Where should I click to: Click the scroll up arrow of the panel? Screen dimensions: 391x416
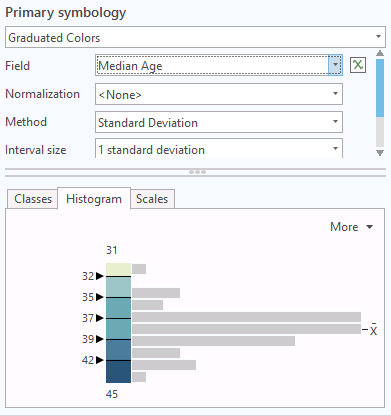coord(380,53)
